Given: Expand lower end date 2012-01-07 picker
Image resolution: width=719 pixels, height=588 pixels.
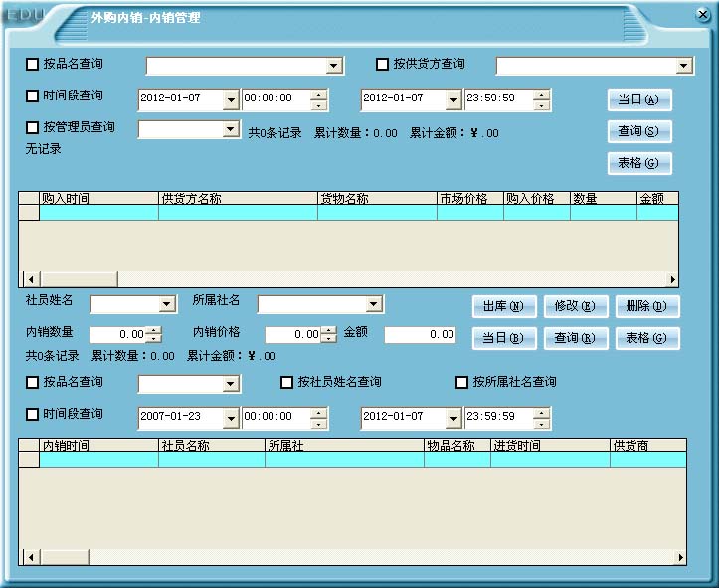Looking at the screenshot, I should 453,418.
